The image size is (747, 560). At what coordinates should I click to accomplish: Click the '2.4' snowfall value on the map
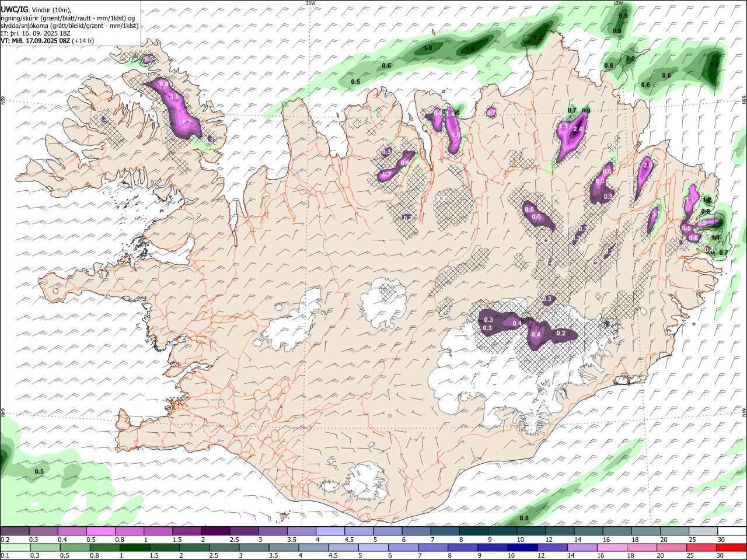(x=579, y=129)
